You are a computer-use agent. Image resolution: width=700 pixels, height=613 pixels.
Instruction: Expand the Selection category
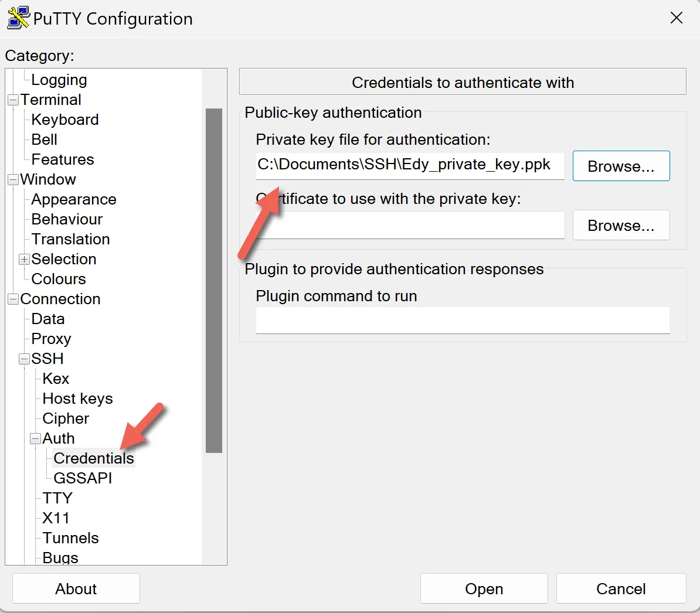(x=24, y=259)
